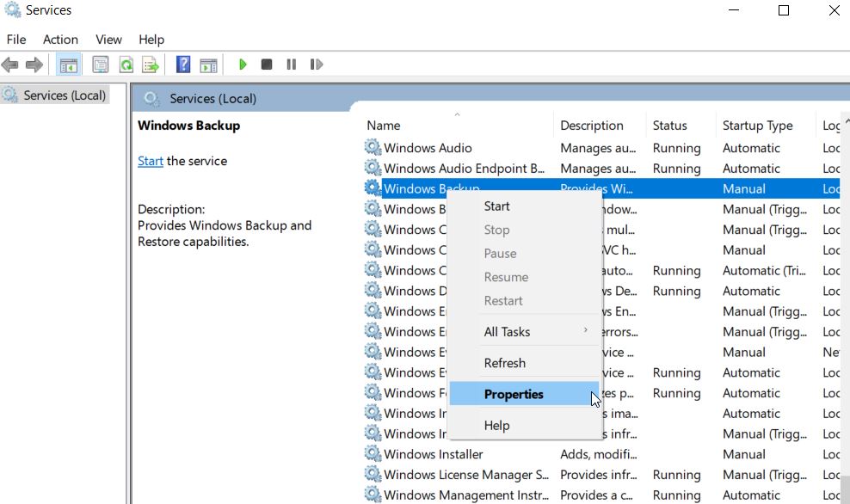
Task: Click the Pause Service toolbar icon
Action: [291, 65]
